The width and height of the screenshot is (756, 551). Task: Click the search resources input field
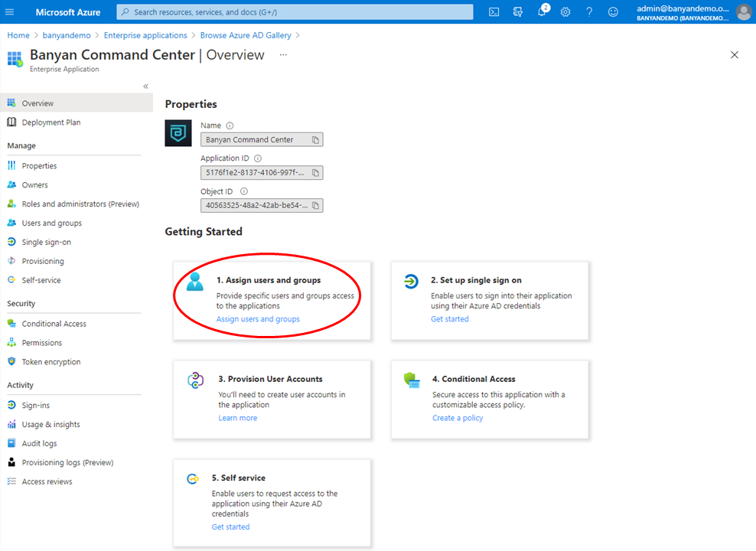295,12
